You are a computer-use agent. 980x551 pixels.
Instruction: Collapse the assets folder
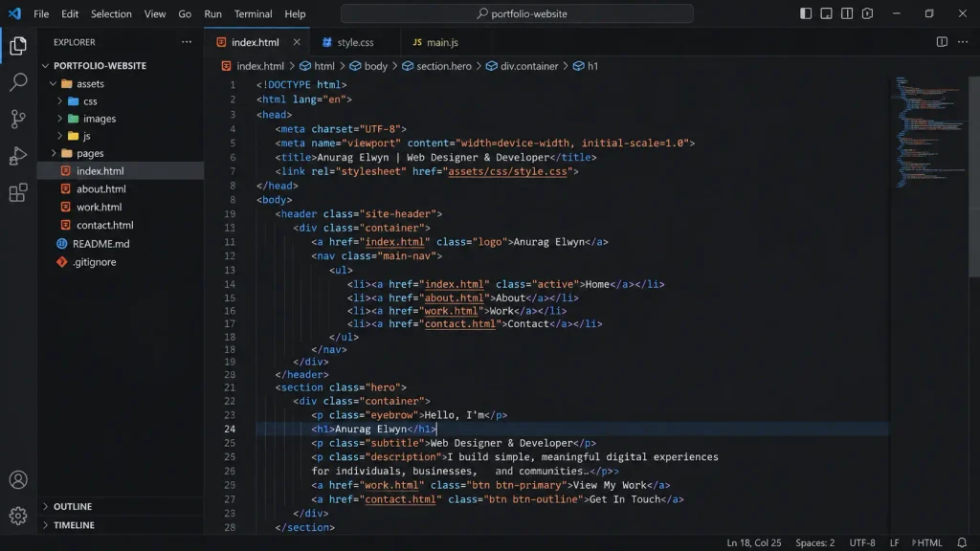(54, 83)
